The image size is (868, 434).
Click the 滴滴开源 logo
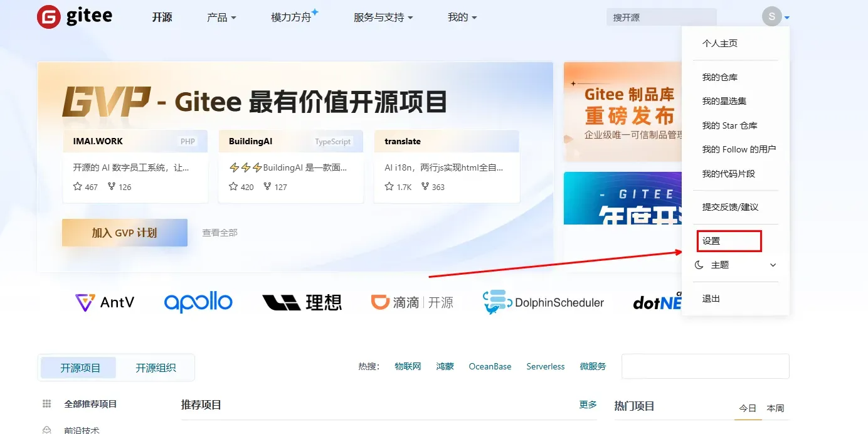click(412, 302)
